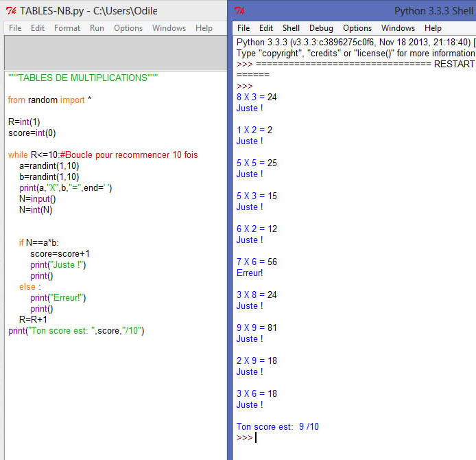Click the '9 X 9 = 81' shell output
476x460 pixels.
click(x=257, y=327)
